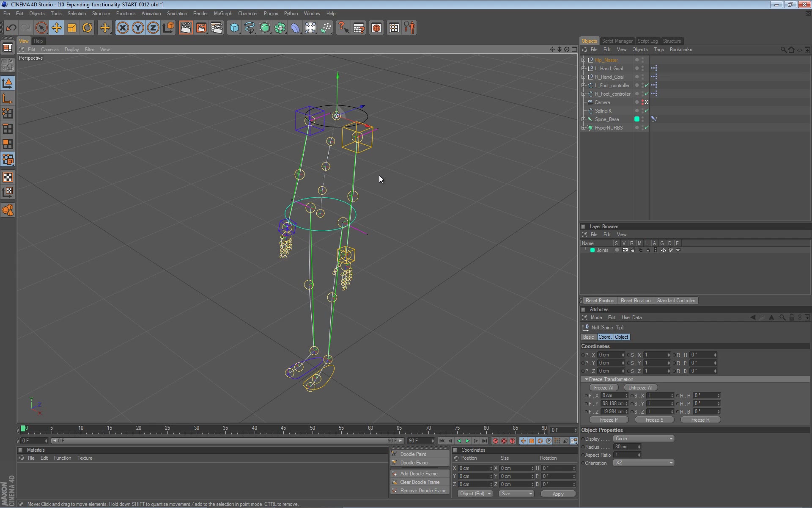812x508 pixels.
Task: Open the Display mode dropdown showing Circle
Action: point(643,438)
